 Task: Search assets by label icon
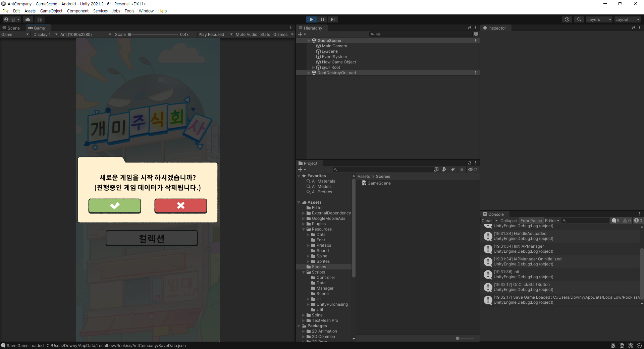click(x=453, y=169)
